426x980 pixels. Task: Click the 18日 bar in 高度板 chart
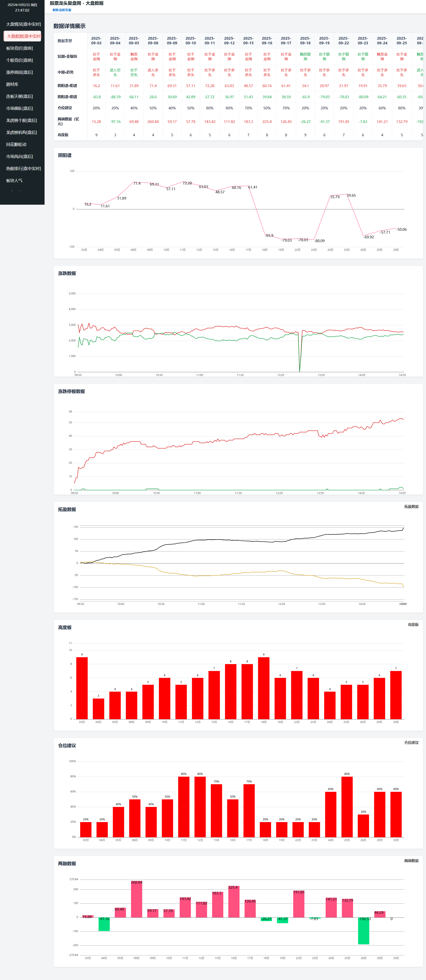tap(263, 688)
